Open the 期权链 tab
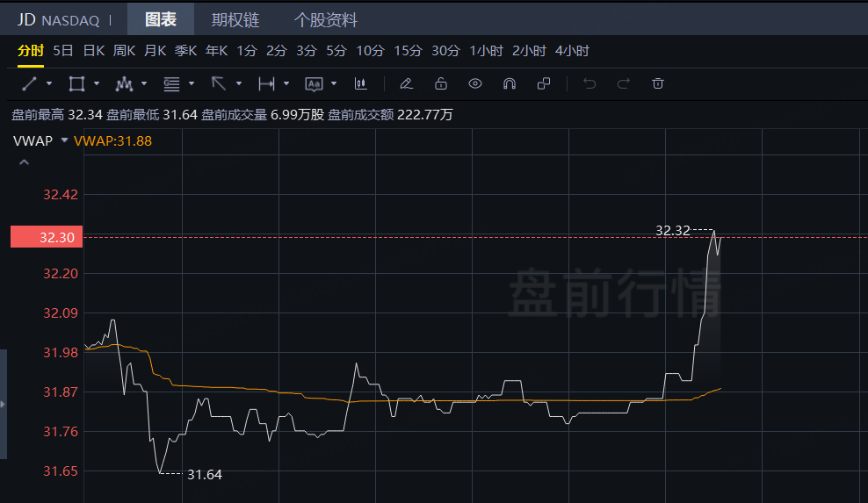Viewport: 868px width, 503px height. pos(235,20)
